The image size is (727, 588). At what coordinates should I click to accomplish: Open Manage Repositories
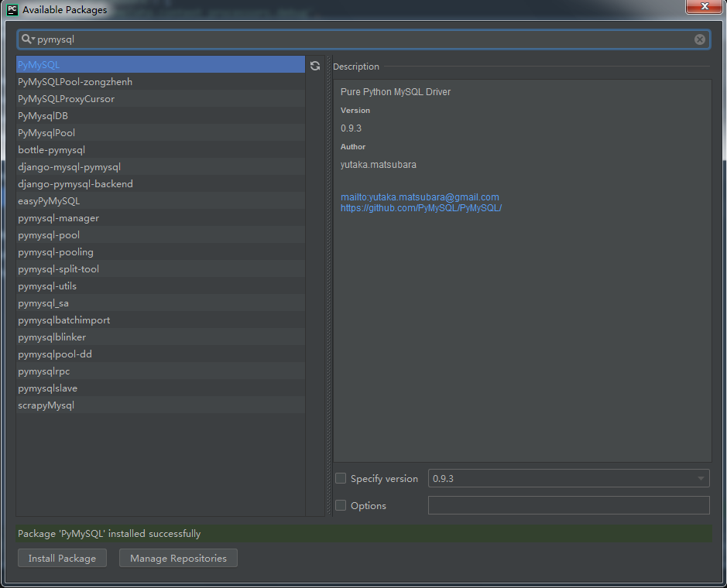[178, 558]
